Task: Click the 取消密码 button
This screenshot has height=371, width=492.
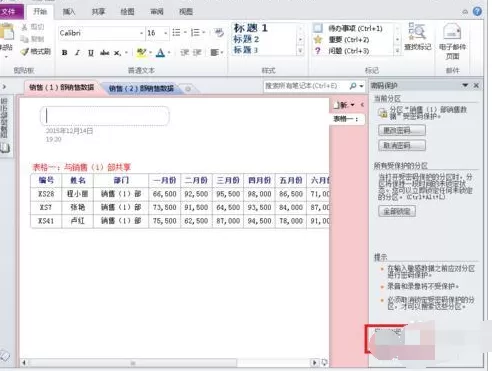Action: coord(402,145)
